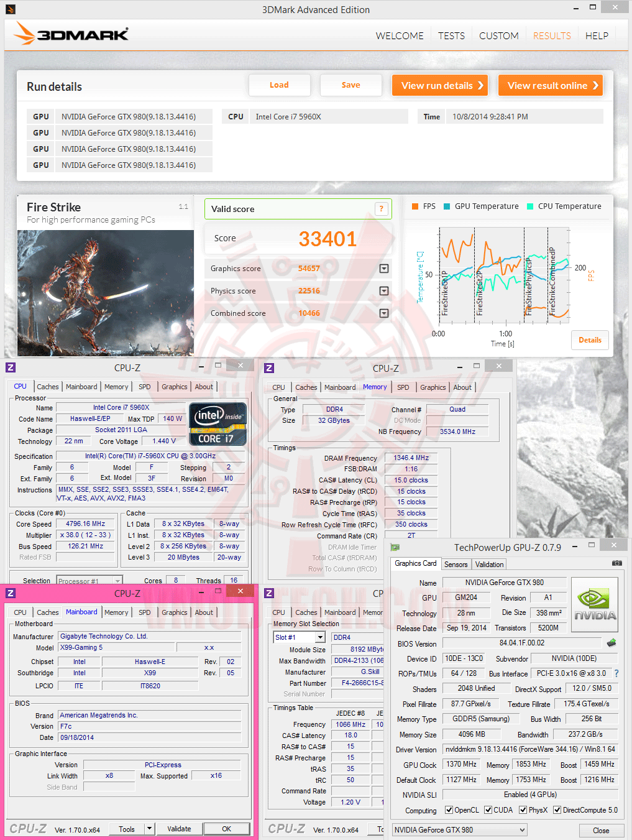This screenshot has width=632, height=840.
Task: Click Validate button in CPU-Z
Action: (x=179, y=829)
